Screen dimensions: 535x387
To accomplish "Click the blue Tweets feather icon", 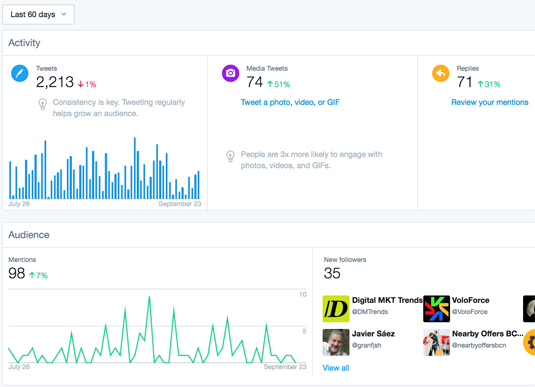I will pos(20,73).
